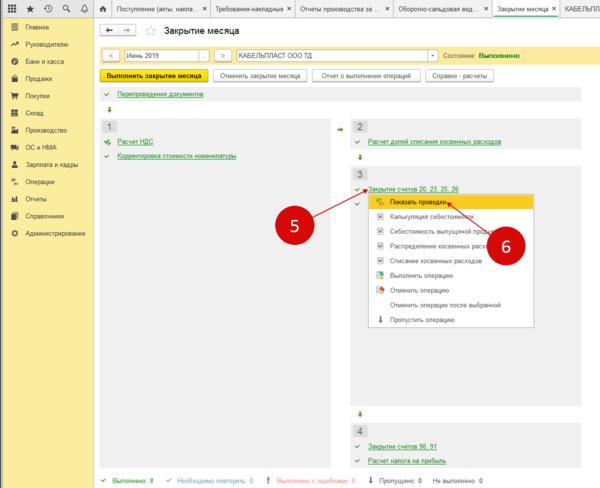
Task: Open Favorites star icon in top bar
Action: click(x=30, y=8)
